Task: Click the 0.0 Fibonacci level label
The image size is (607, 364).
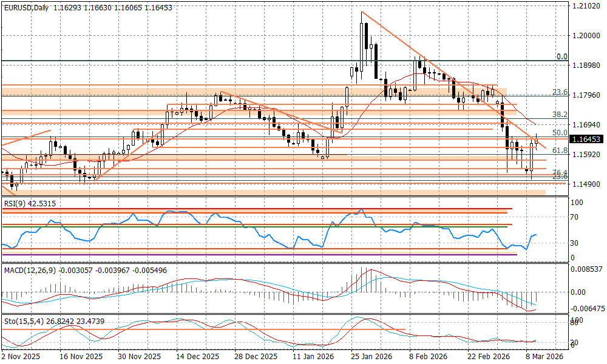Action: click(x=561, y=56)
